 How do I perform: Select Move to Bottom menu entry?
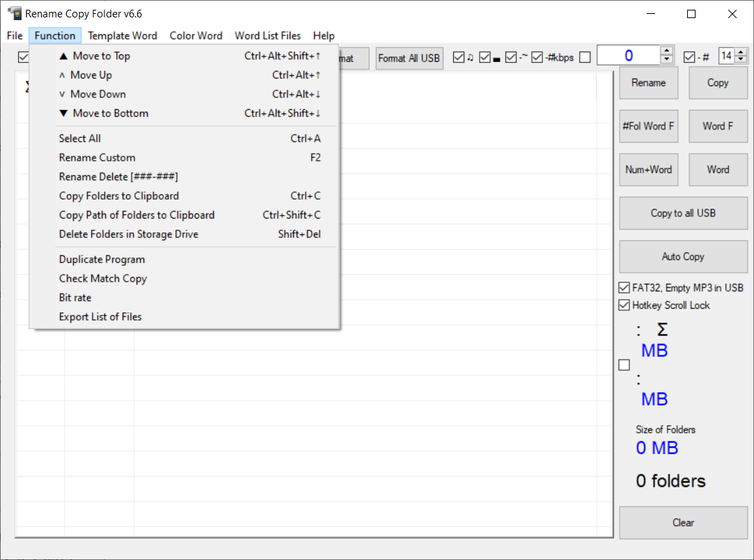[x=110, y=113]
